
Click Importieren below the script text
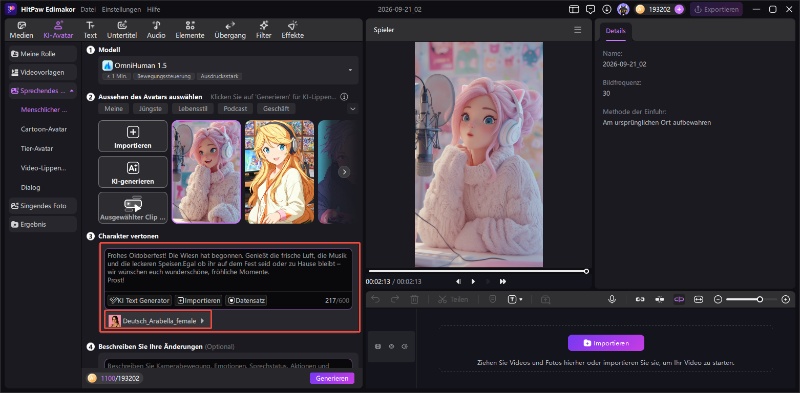click(198, 300)
